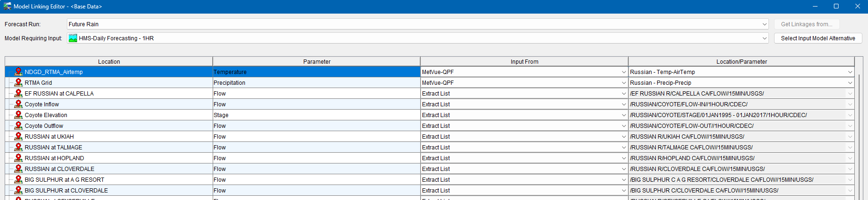868x200 pixels.
Task: Click the RUSSIAN at CLOVERDALE pin icon
Action: click(x=19, y=169)
